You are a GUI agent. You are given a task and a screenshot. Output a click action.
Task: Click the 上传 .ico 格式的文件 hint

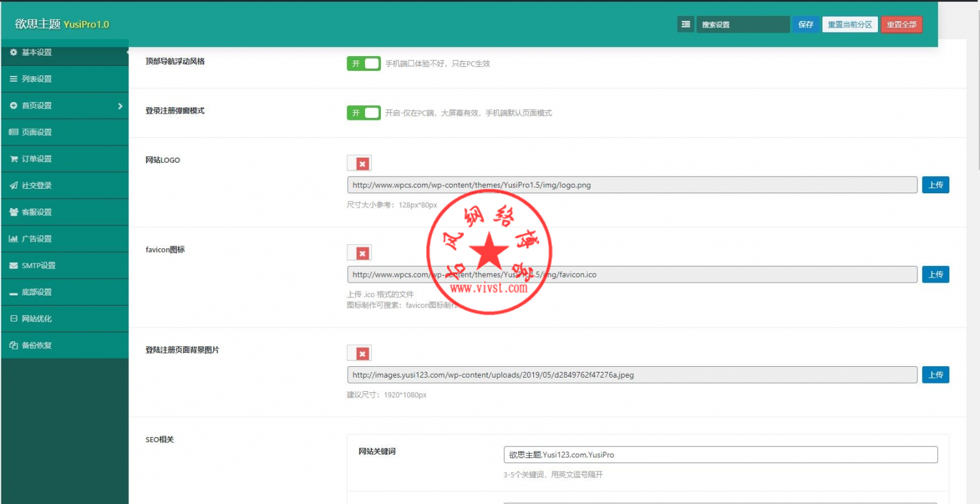380,294
